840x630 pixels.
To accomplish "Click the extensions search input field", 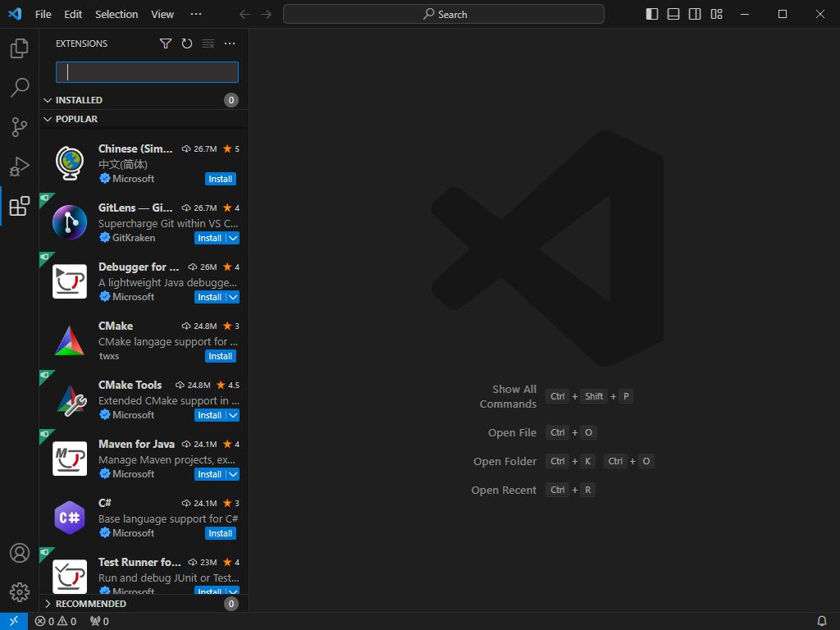I will [x=148, y=72].
